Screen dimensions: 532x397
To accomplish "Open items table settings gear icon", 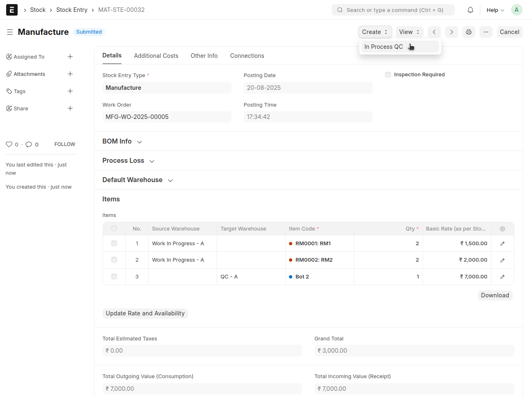I will 502,229.
